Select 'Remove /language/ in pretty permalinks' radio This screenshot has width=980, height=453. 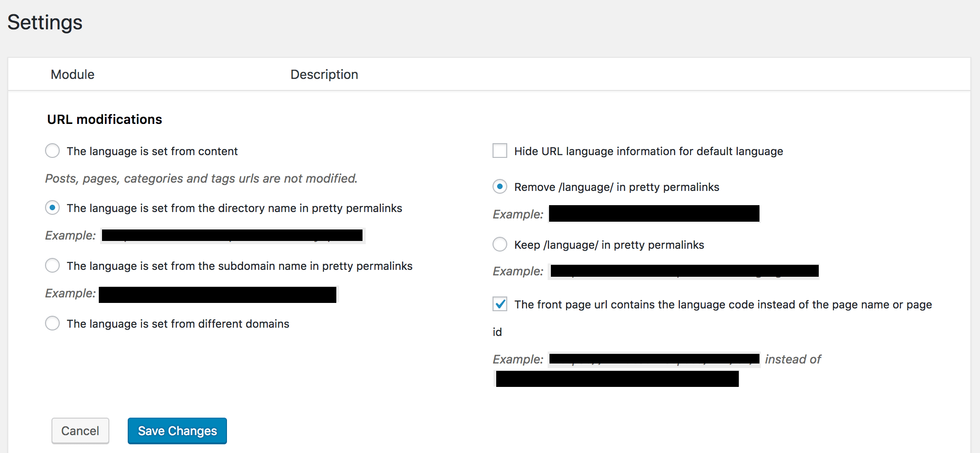click(500, 186)
